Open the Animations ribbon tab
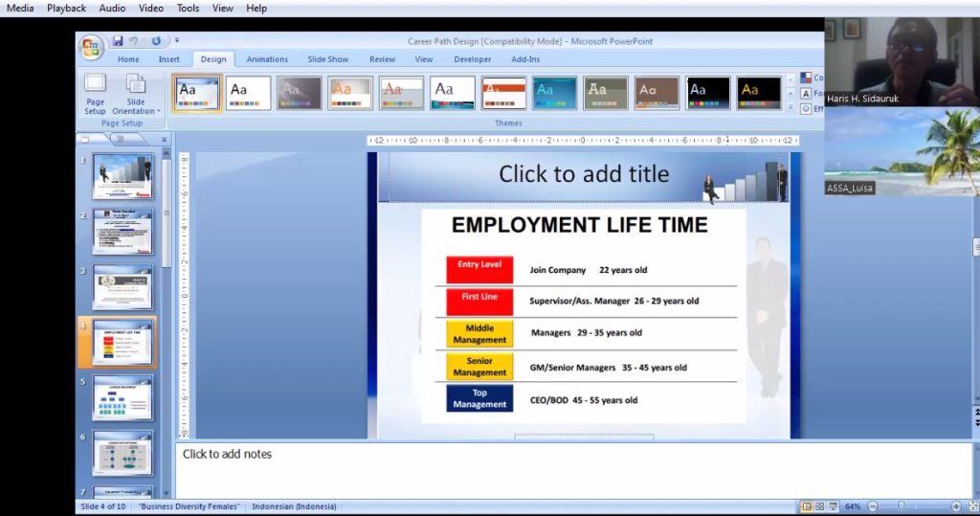980x516 pixels. [267, 59]
